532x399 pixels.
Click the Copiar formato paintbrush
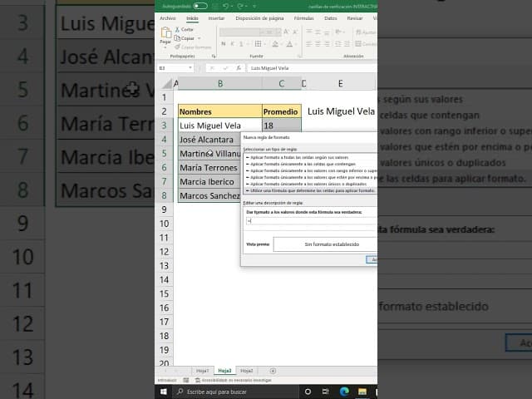pyautogui.click(x=193, y=47)
